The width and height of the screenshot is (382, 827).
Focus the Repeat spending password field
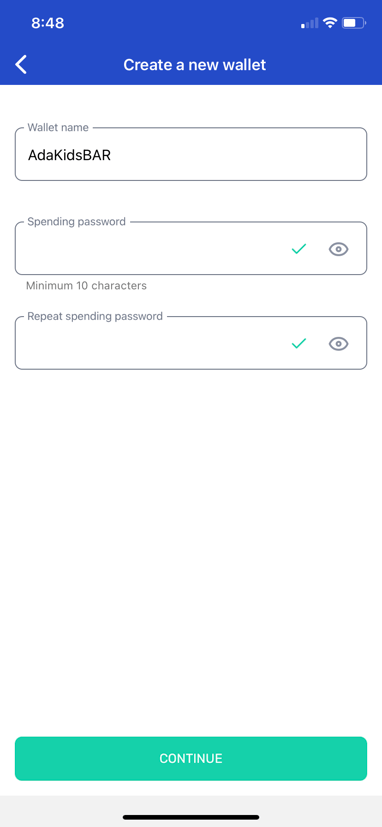tap(191, 343)
